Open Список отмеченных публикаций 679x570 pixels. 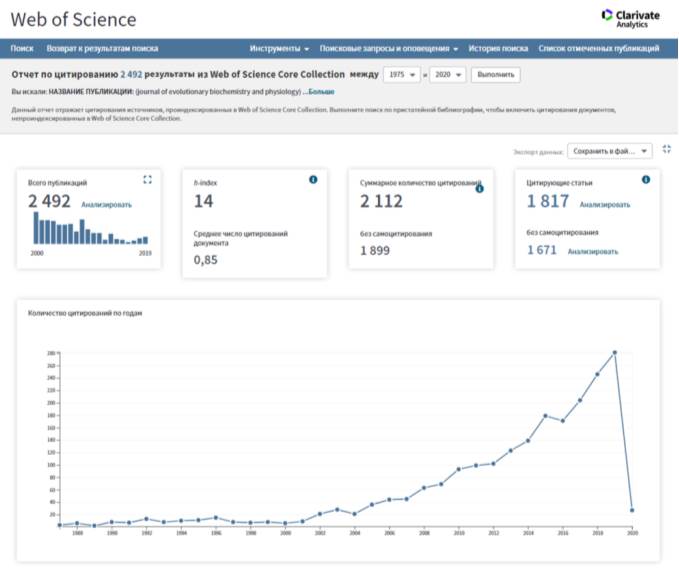(599, 49)
